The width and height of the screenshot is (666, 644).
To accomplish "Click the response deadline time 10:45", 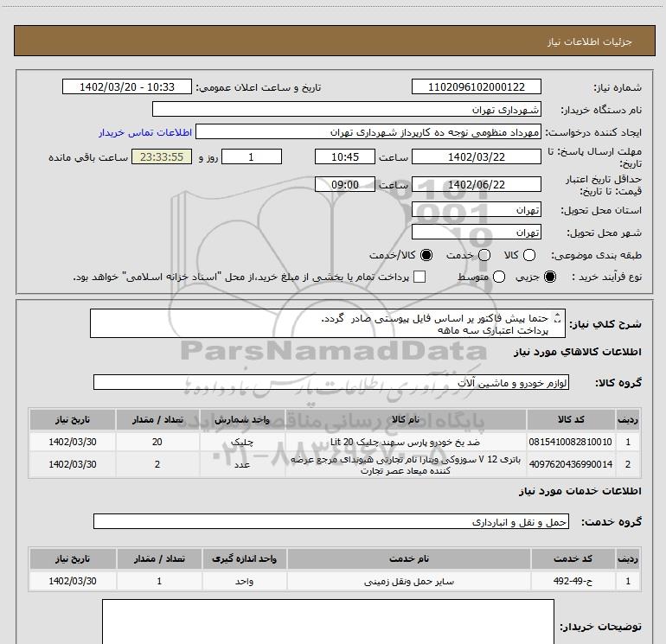I will tap(345, 156).
